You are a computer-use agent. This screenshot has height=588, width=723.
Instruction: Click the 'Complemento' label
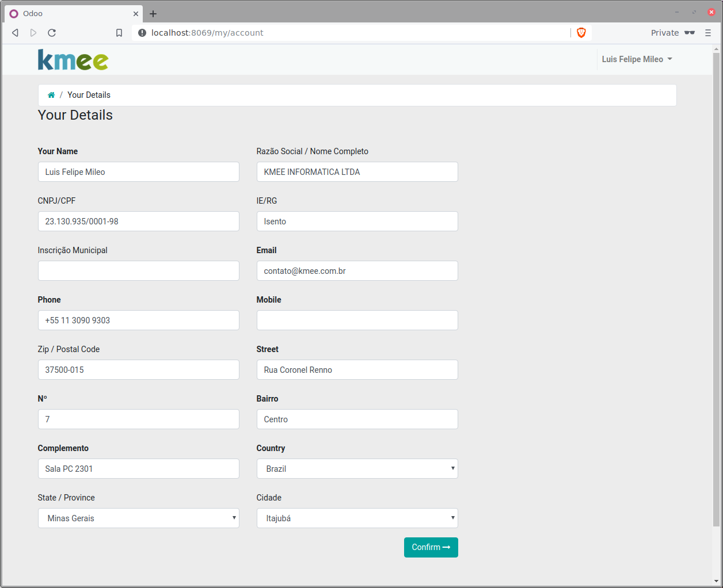coord(63,448)
